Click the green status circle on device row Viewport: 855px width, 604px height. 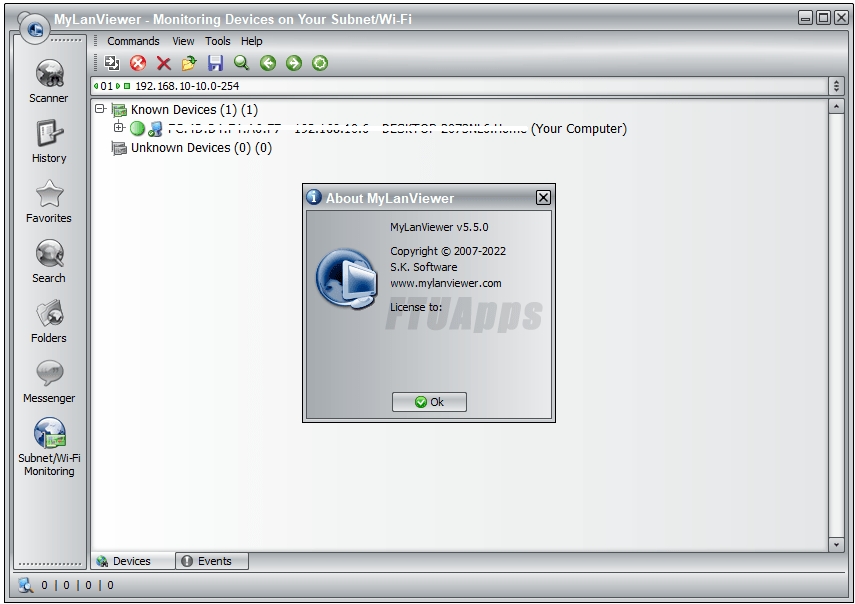pos(137,129)
